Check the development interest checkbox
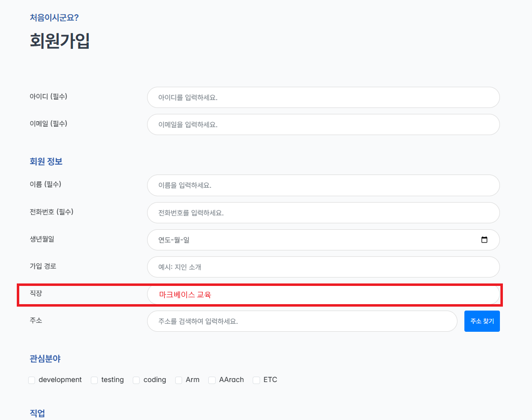The image size is (532, 420). click(32, 380)
